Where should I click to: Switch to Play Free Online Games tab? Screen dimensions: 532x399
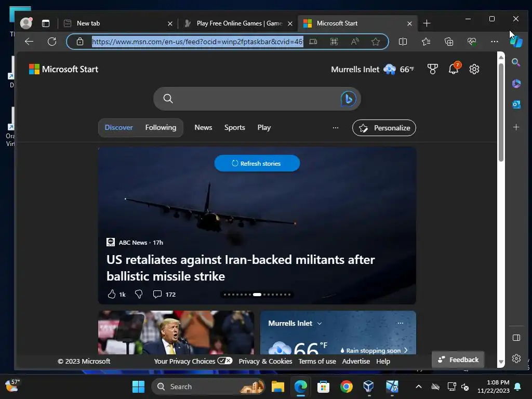(x=237, y=23)
